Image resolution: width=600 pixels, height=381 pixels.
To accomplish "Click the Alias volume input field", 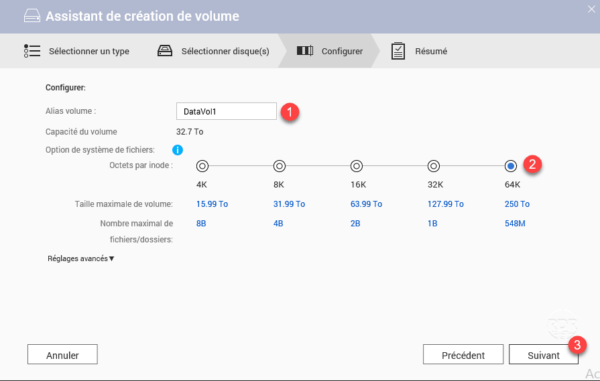I will (226, 111).
